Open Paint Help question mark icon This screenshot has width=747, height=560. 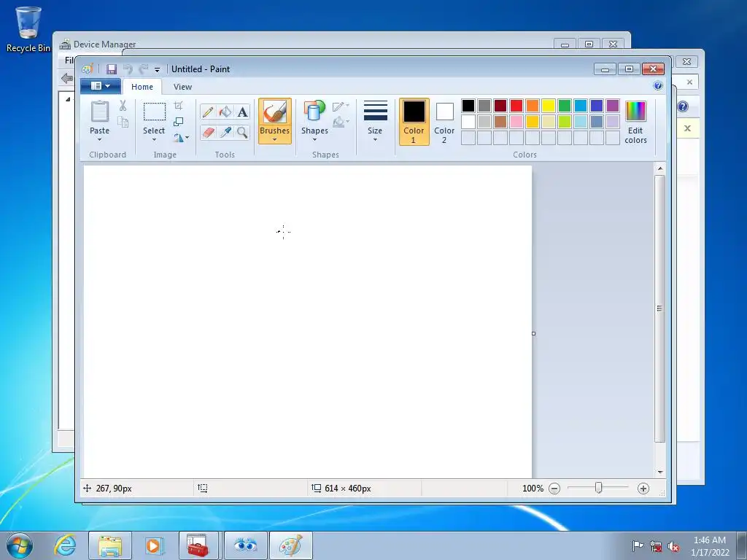point(658,86)
